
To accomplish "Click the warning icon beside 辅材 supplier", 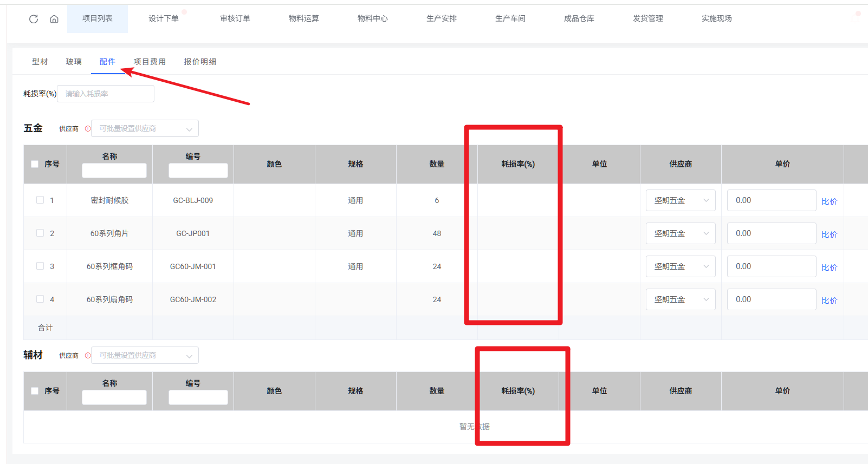I will click(x=88, y=356).
